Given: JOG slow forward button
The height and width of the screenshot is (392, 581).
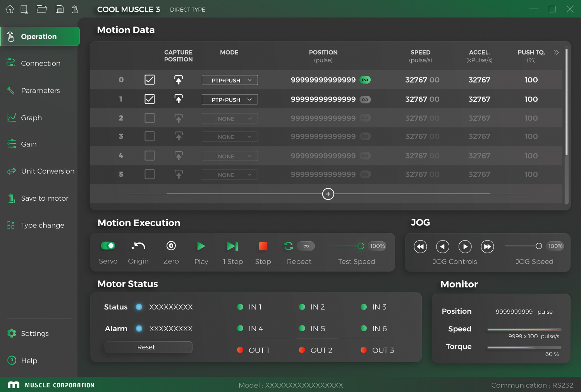Looking at the screenshot, I should [x=465, y=246].
